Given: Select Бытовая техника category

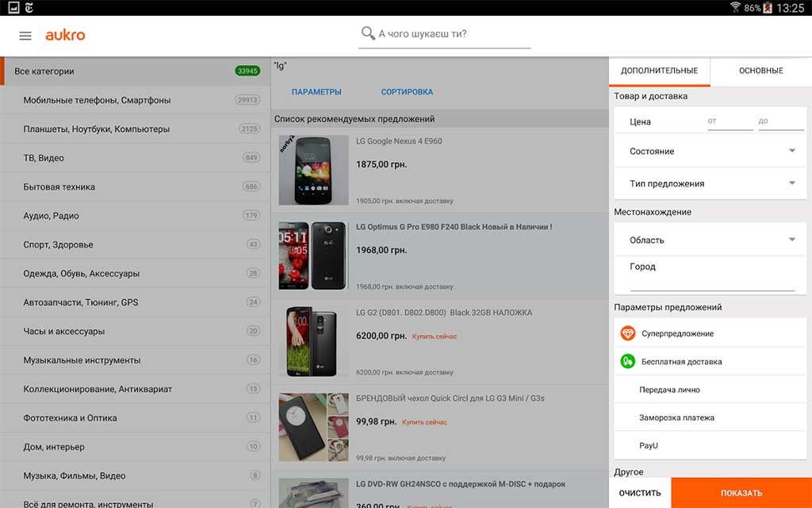Looking at the screenshot, I should [135, 187].
